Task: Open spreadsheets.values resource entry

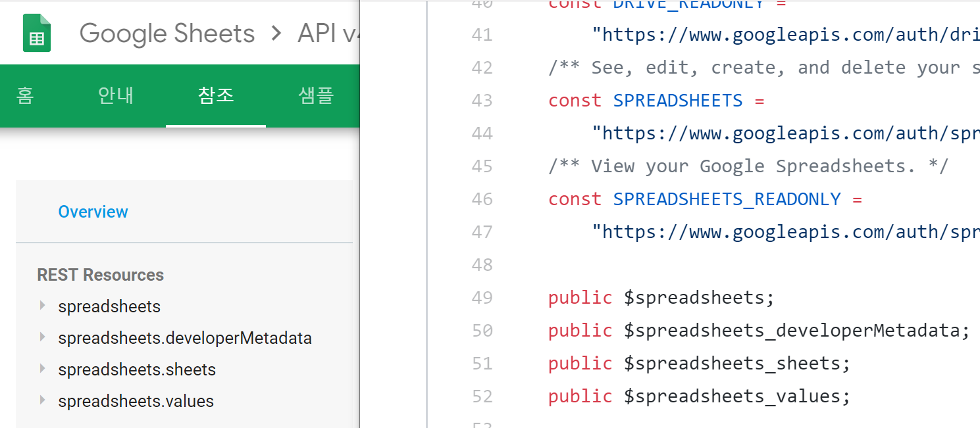Action: 136,402
